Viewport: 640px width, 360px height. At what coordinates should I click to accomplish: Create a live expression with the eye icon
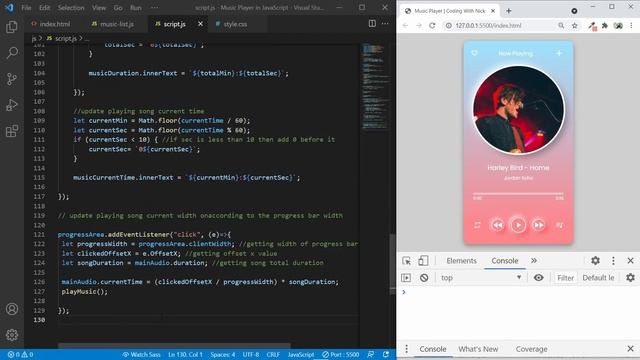click(538, 278)
